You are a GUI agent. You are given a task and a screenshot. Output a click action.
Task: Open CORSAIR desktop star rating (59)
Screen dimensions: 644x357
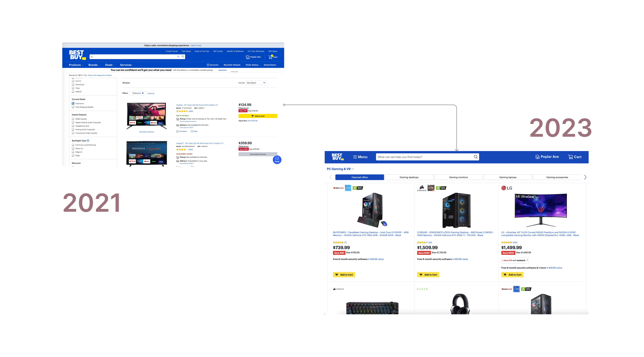(425, 243)
